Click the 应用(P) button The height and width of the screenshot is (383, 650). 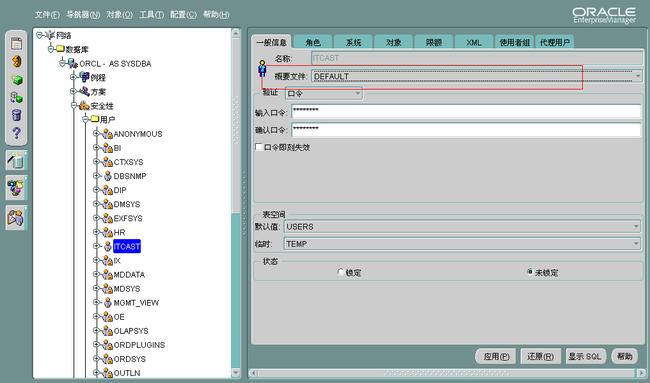click(496, 356)
